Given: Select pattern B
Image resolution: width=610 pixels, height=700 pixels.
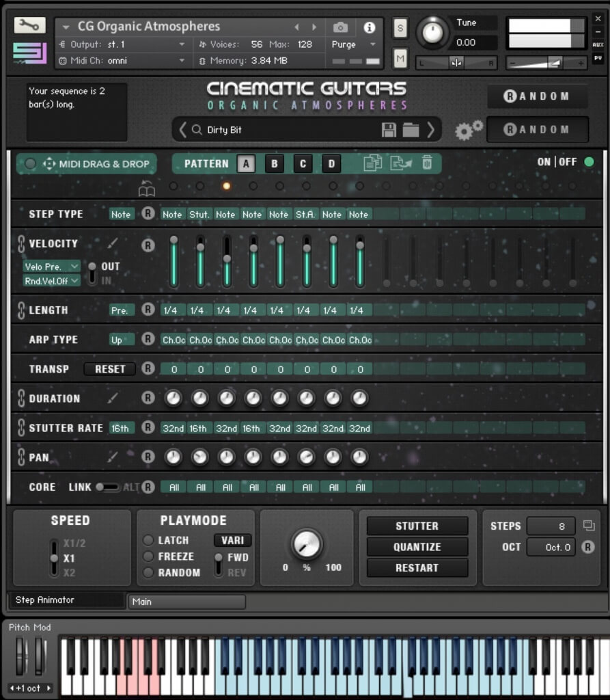Looking at the screenshot, I should [275, 163].
